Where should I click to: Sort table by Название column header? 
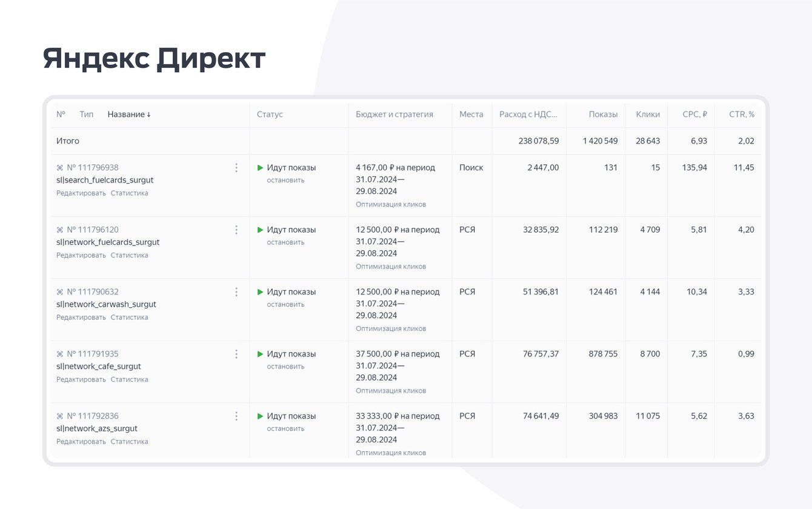[129, 115]
